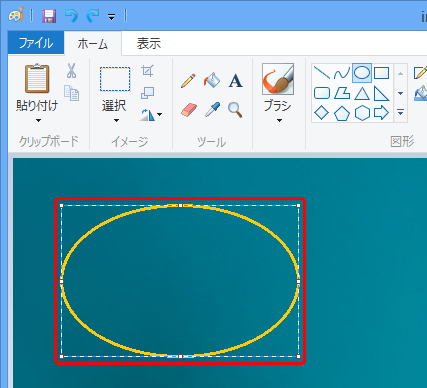
Task: Select the Eraser tool
Action: (x=189, y=109)
